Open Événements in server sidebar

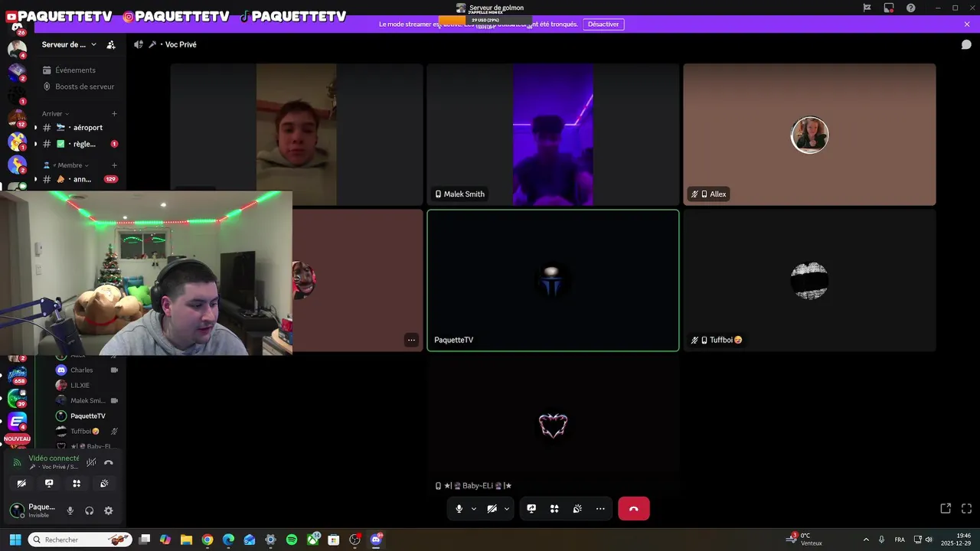click(x=79, y=70)
